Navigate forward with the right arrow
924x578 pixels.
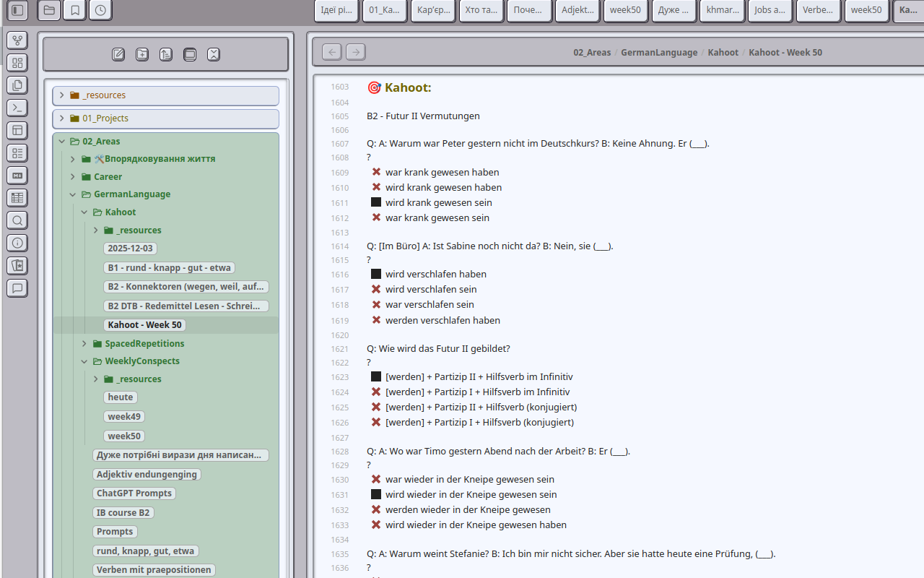tap(356, 51)
